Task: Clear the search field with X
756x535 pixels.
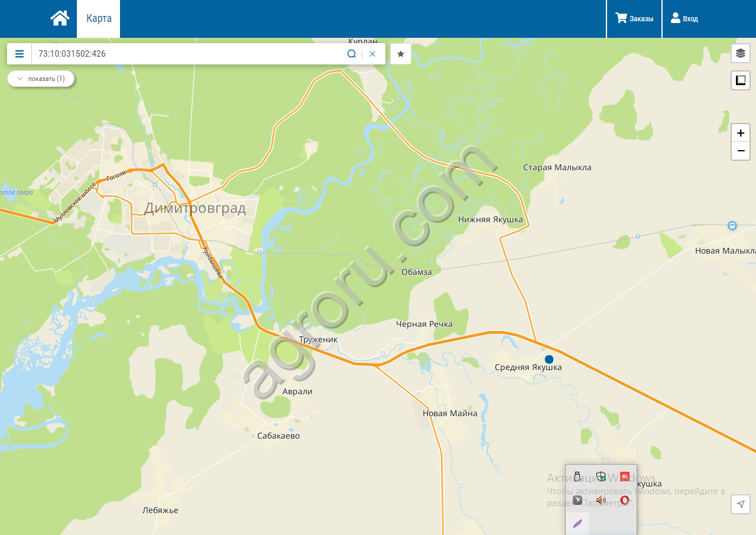Action: click(372, 54)
